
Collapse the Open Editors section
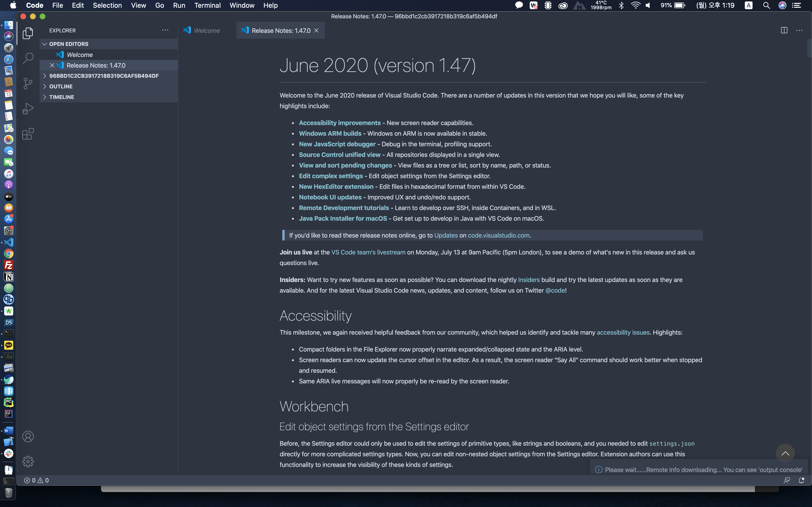[44, 44]
